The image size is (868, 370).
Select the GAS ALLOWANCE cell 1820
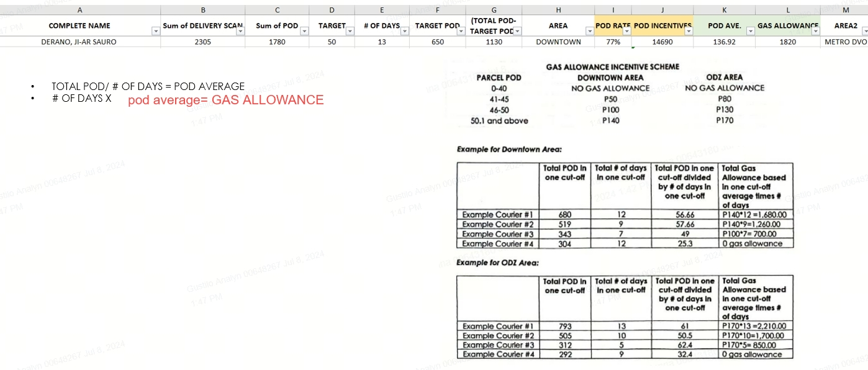pos(788,42)
